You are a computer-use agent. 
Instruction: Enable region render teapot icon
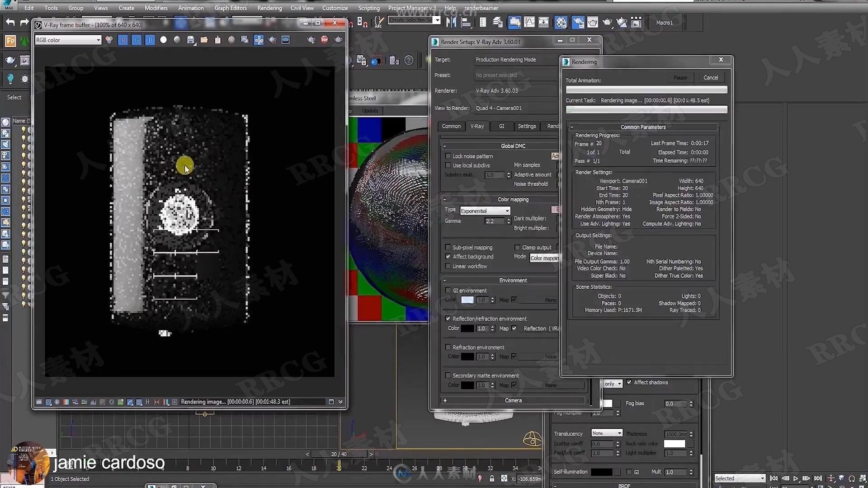pyautogui.click(x=273, y=40)
